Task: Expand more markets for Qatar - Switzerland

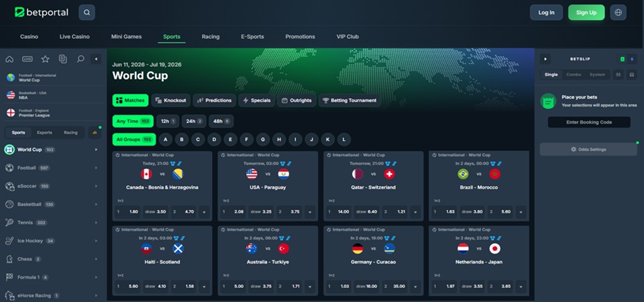Action: tap(415, 212)
